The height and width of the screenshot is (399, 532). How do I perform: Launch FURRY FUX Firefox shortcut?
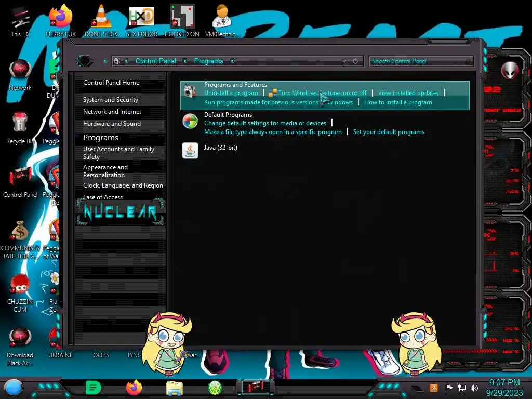(60, 20)
